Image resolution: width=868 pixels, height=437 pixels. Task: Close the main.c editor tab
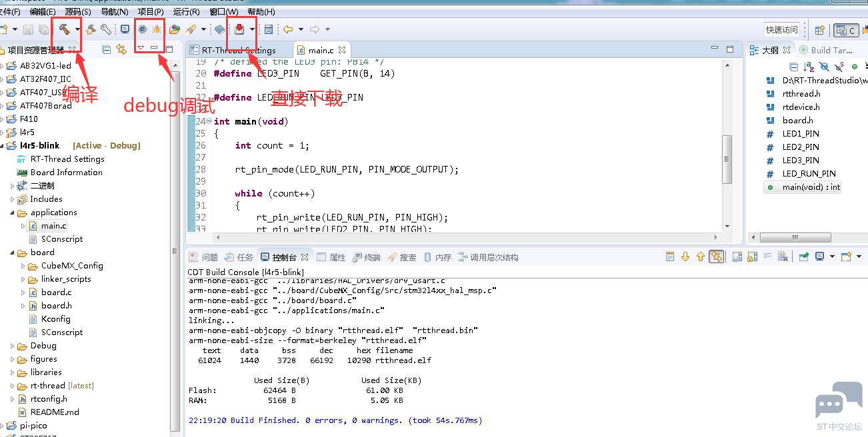coord(341,50)
